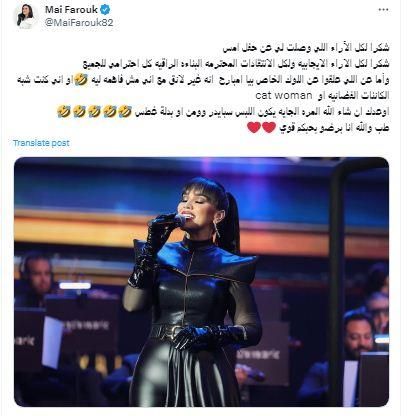The image size is (417, 416).
Task: Open the Mai Farouk display name
Action: click(x=71, y=10)
